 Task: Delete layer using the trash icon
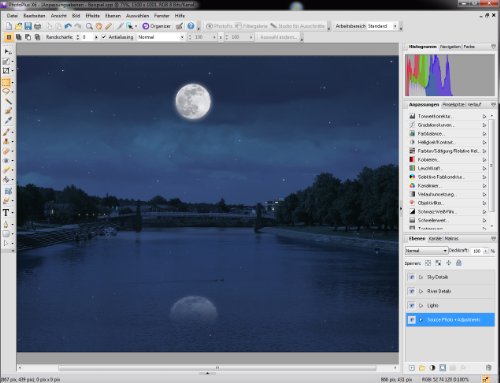coord(488,368)
